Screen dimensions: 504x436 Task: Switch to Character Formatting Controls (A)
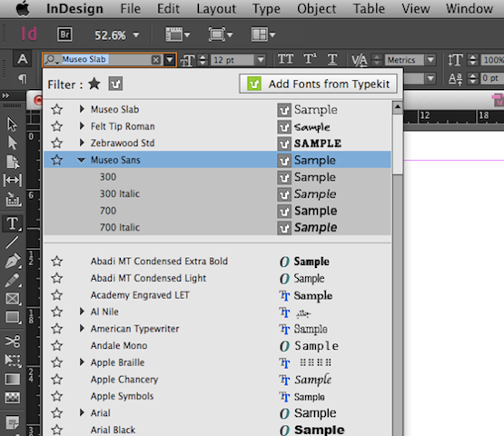22,59
